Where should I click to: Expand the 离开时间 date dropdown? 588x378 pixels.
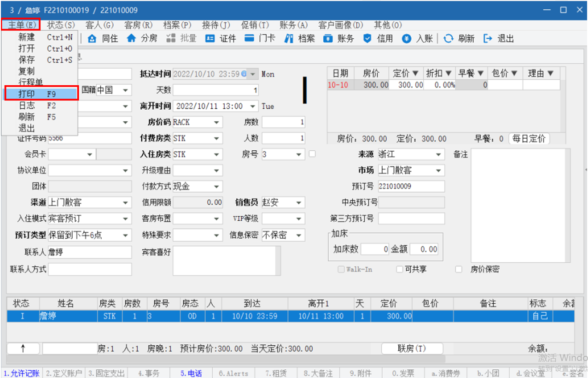coord(253,106)
